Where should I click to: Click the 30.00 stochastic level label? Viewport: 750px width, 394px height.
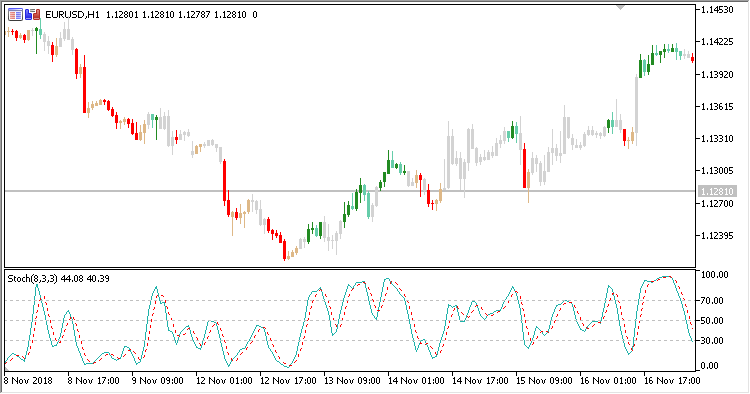[712, 341]
